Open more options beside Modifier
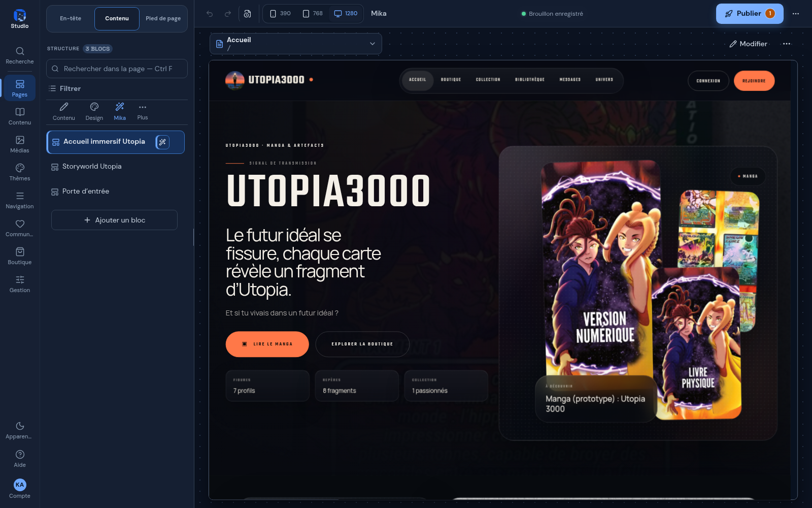 point(787,44)
